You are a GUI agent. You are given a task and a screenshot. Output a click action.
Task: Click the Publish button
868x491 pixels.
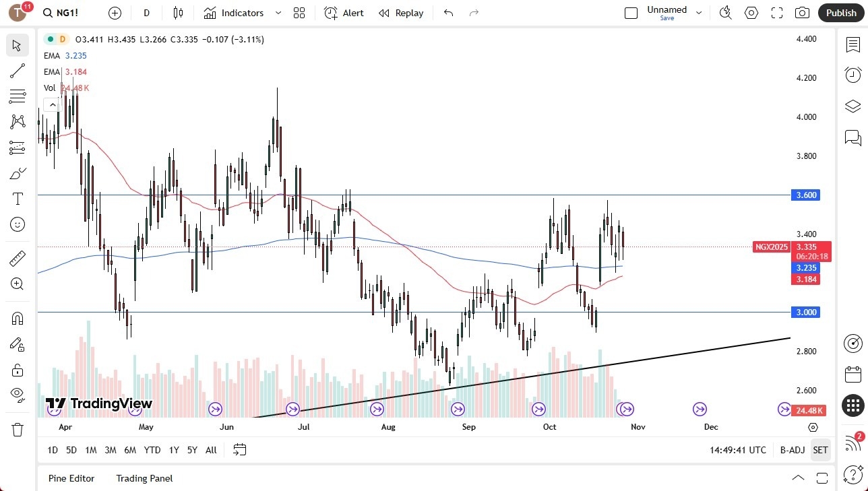[840, 13]
